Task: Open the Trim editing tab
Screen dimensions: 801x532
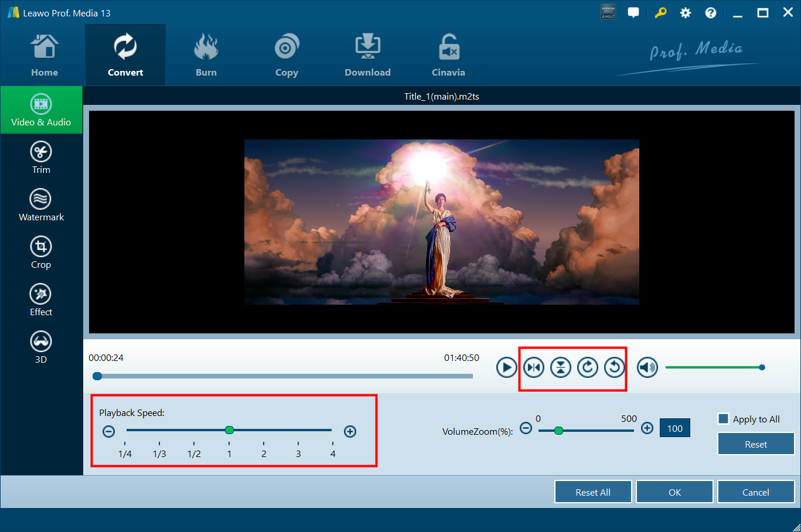Action: 41,158
